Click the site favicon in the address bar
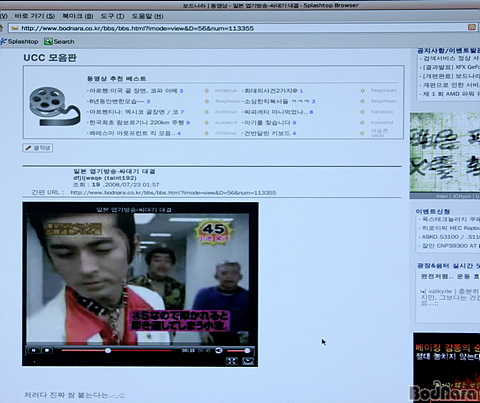 (14, 28)
